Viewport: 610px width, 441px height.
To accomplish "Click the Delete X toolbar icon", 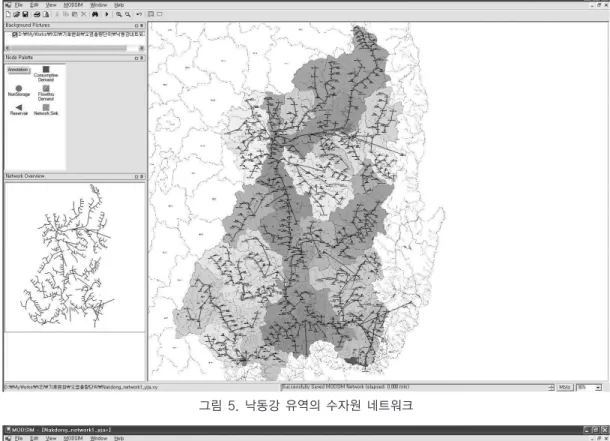I will tap(83, 14).
